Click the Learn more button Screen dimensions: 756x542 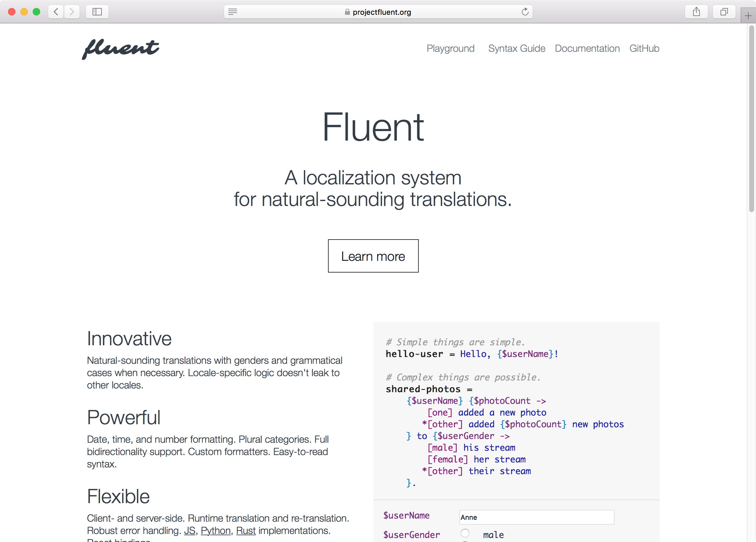point(373,256)
